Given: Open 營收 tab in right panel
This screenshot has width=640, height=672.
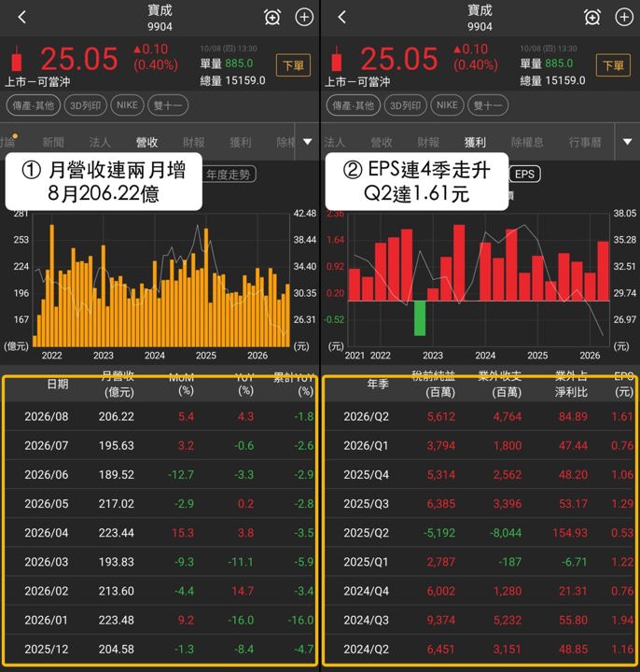Looking at the screenshot, I should (x=382, y=142).
